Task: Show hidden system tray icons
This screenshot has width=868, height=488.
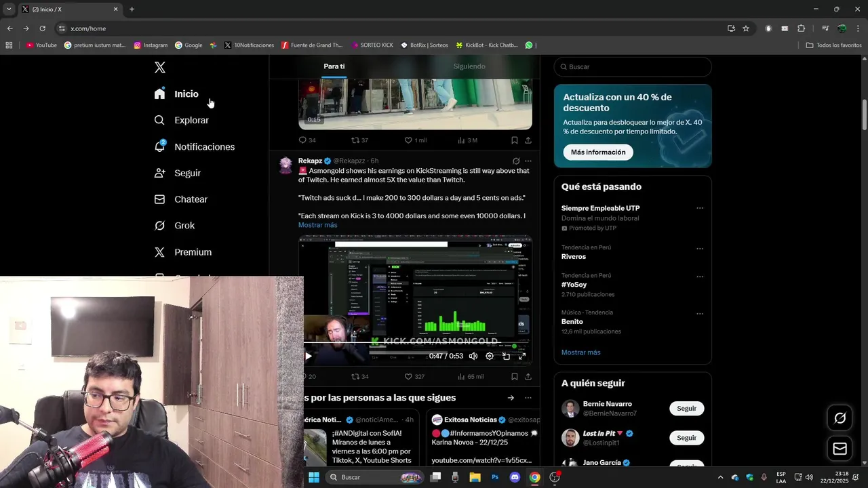Action: (720, 477)
